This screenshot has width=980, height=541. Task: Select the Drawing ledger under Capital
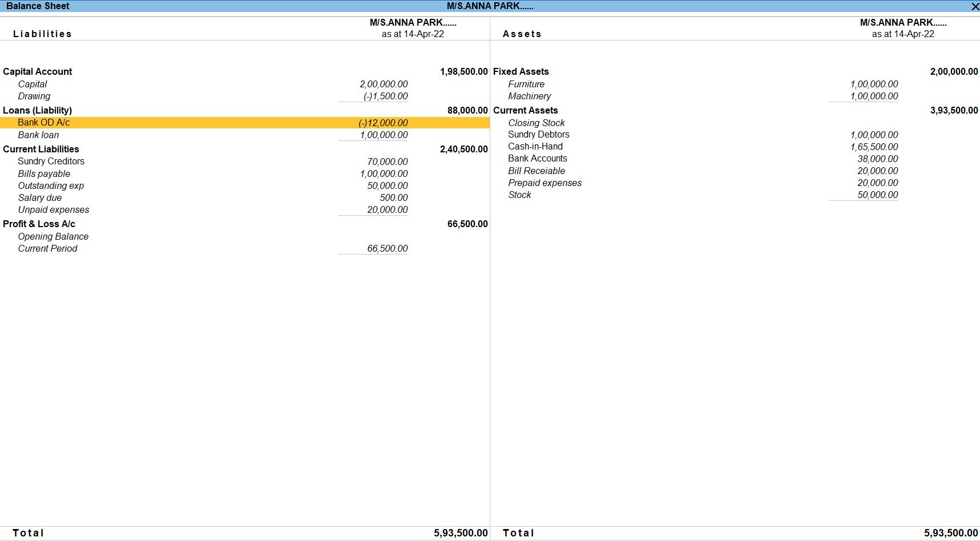(x=34, y=96)
